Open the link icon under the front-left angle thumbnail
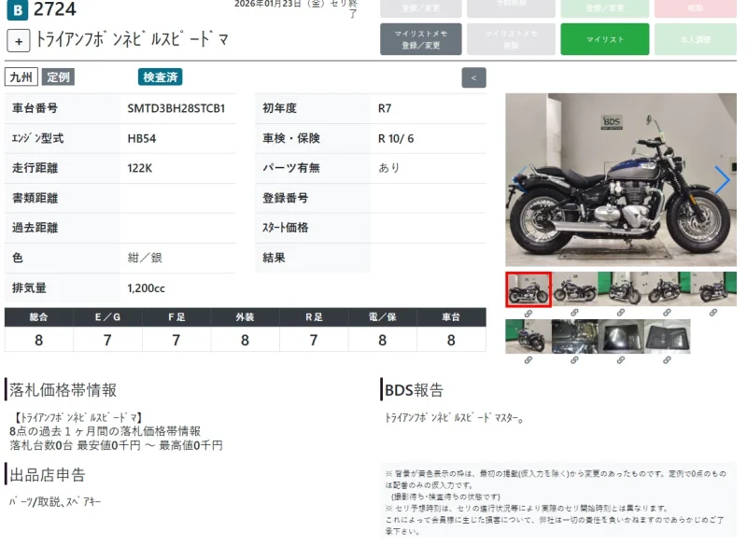The image size is (747, 560). [x=667, y=313]
